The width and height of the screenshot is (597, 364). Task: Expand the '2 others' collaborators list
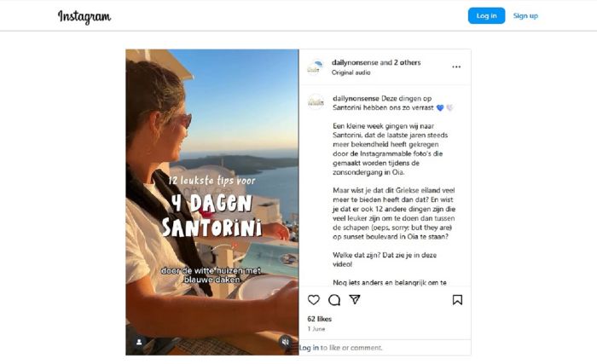pos(407,62)
